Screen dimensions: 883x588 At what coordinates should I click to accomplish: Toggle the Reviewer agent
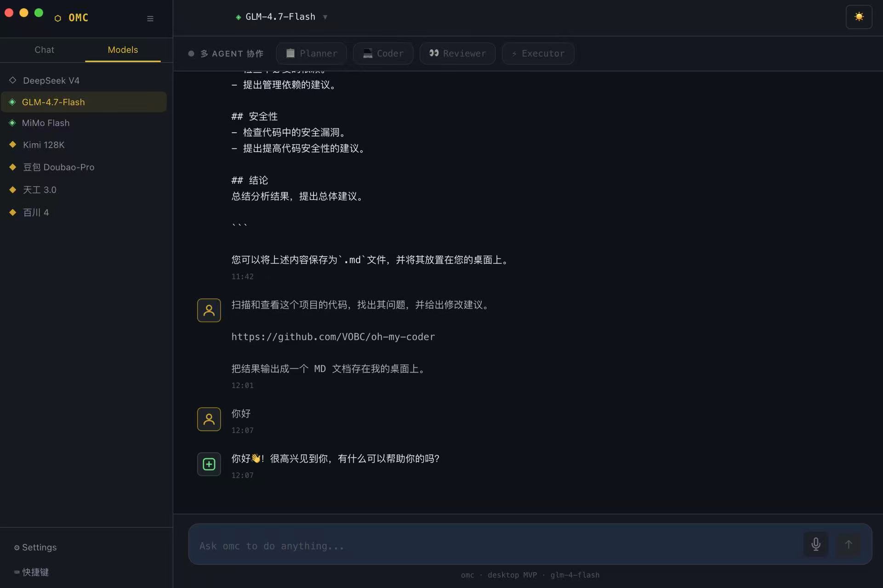(457, 53)
